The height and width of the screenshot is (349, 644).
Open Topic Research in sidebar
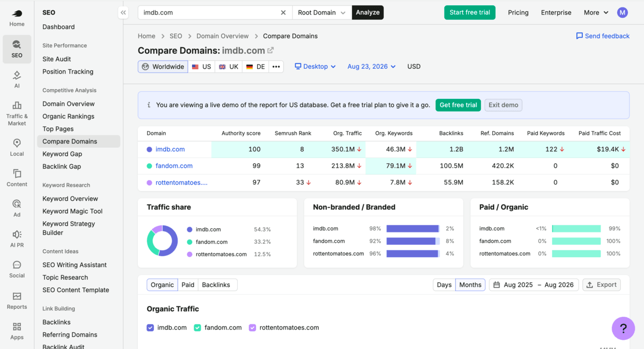coord(65,278)
